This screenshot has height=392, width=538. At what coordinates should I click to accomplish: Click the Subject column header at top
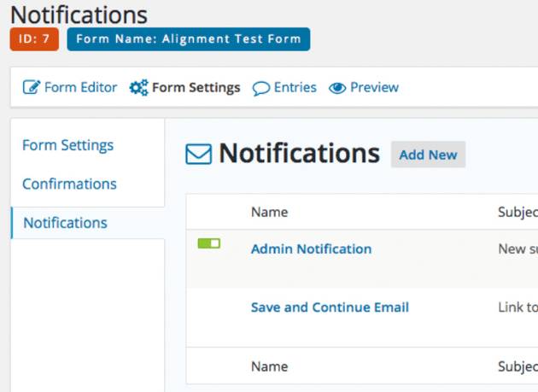pos(518,213)
